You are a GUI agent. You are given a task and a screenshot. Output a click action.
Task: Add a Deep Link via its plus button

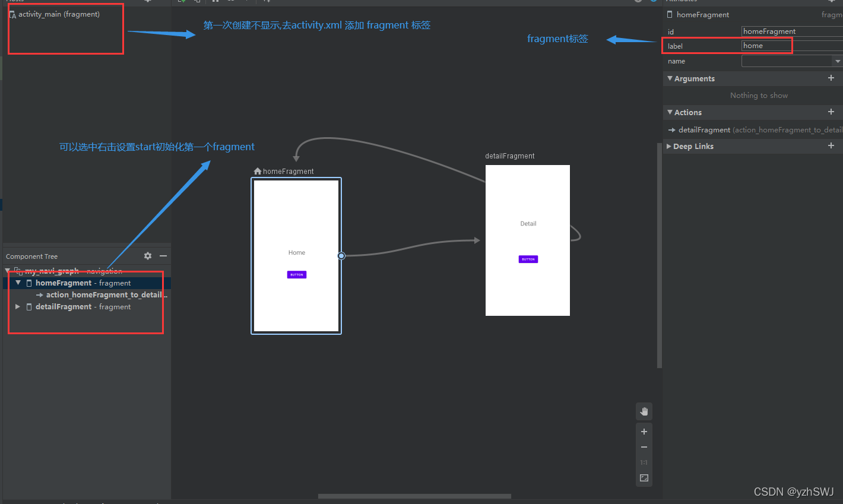tap(831, 145)
